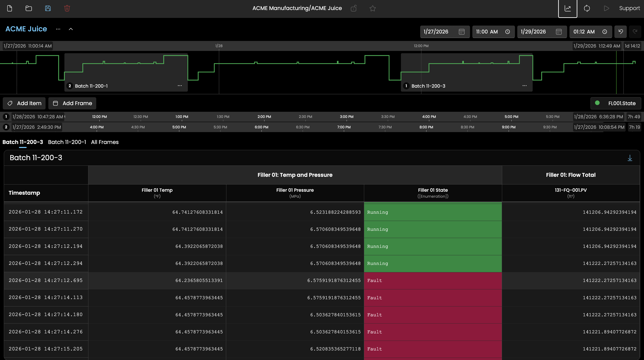This screenshot has height=360, width=644.
Task: Open the folder icon in toolbar
Action: [x=29, y=8]
